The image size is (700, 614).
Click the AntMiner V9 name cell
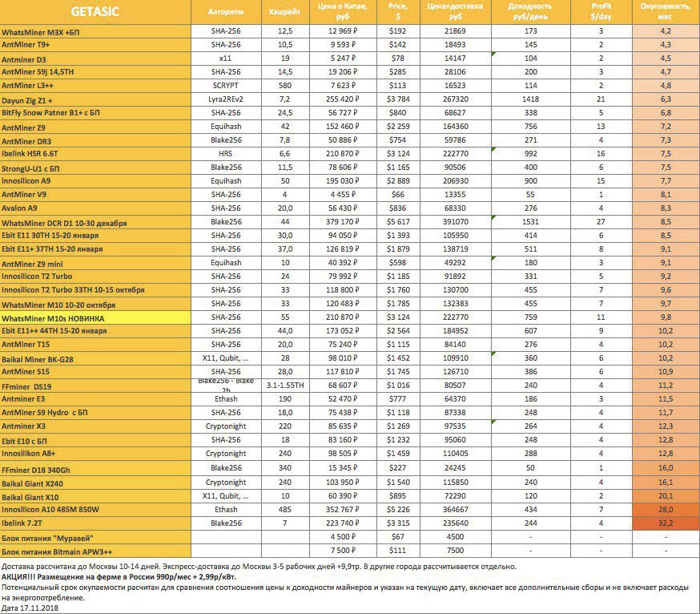95,195
